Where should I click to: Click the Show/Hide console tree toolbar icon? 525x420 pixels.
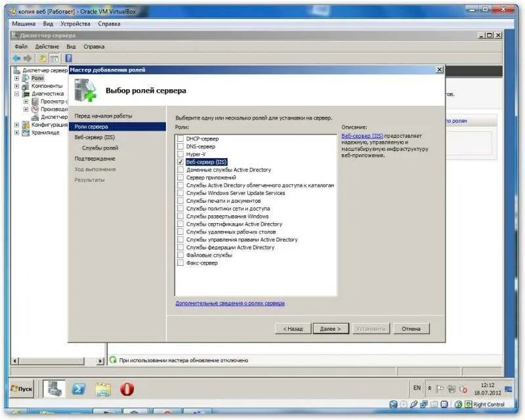coord(54,59)
